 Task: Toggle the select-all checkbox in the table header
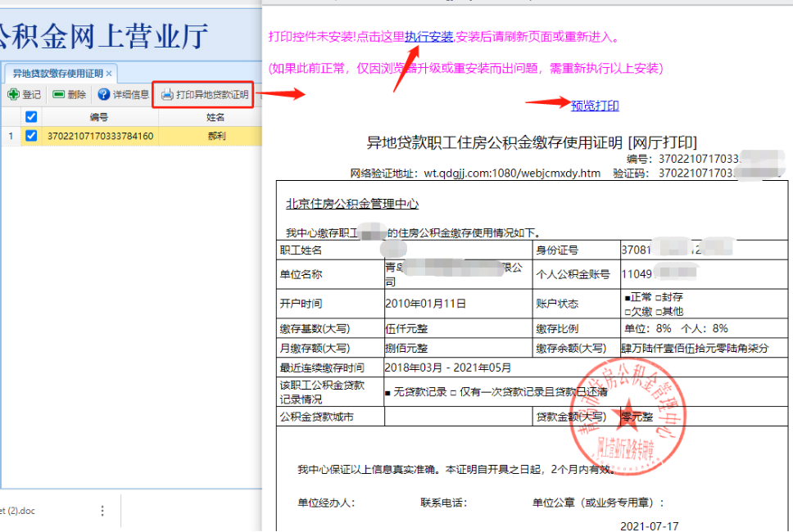(31, 117)
